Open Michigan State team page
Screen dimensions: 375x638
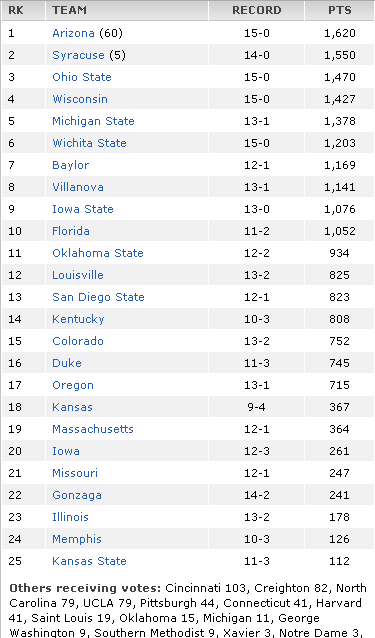click(93, 121)
